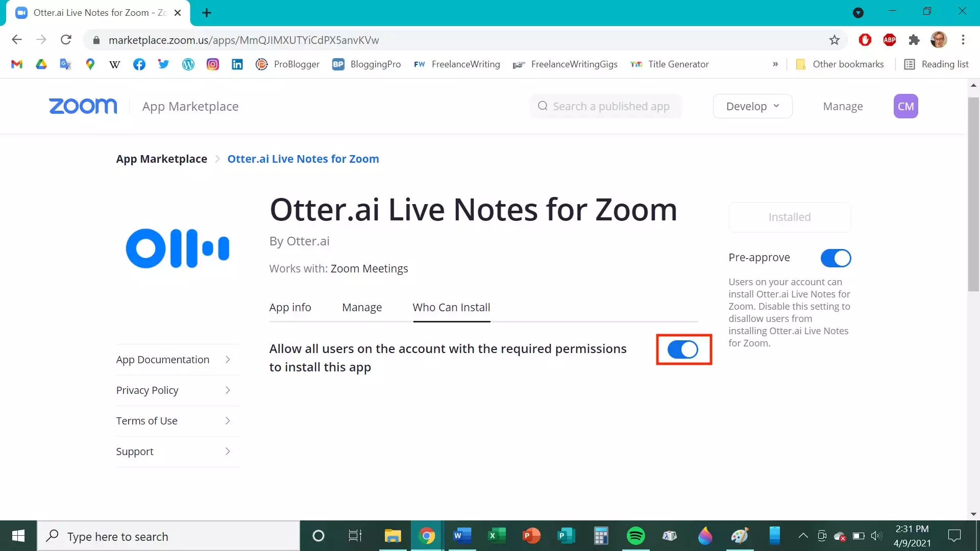Open the Chrome extensions puzzle icon
This screenshot has height=551, width=980.
(914, 40)
